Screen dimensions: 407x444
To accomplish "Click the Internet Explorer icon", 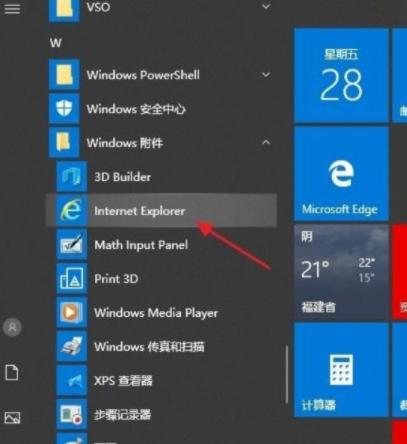I will 72,210.
